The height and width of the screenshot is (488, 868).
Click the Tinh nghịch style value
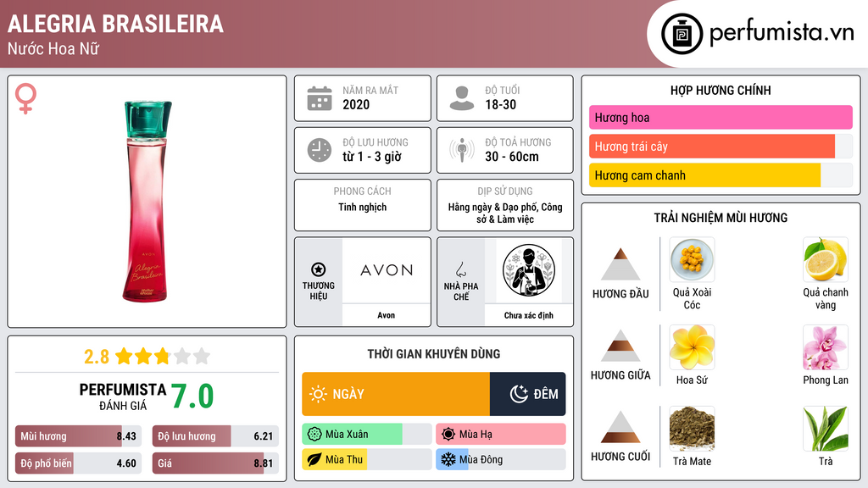(x=363, y=207)
